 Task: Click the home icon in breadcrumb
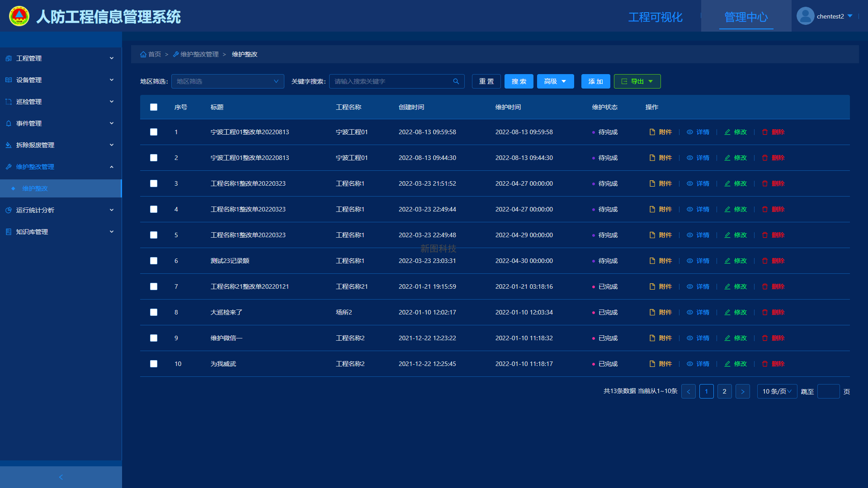143,54
